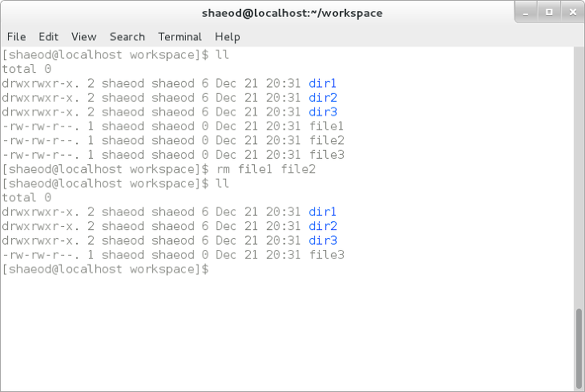Click the second 'total 0' line
585x392 pixels.
tap(26, 197)
